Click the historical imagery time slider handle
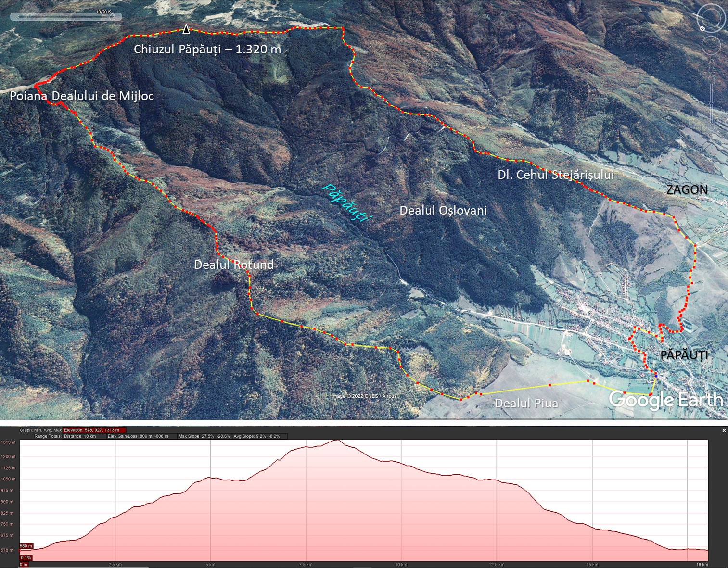Image resolution: width=728 pixels, height=568 pixels. [112, 17]
